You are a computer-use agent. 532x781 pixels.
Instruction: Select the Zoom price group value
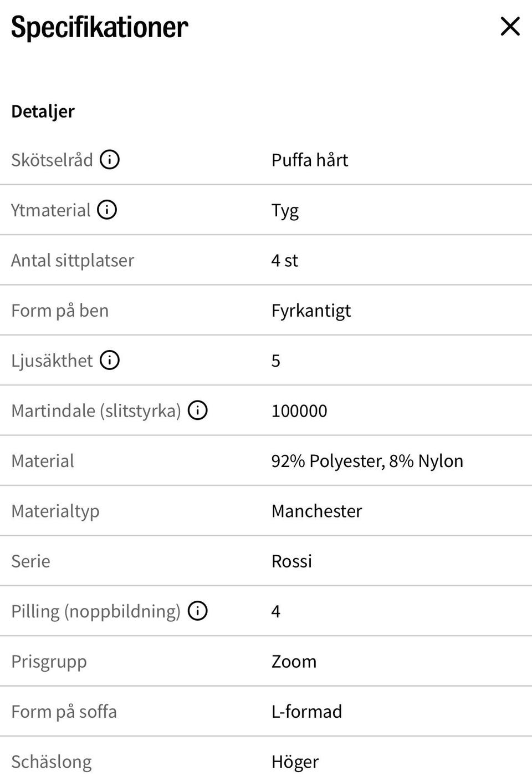coord(294,661)
